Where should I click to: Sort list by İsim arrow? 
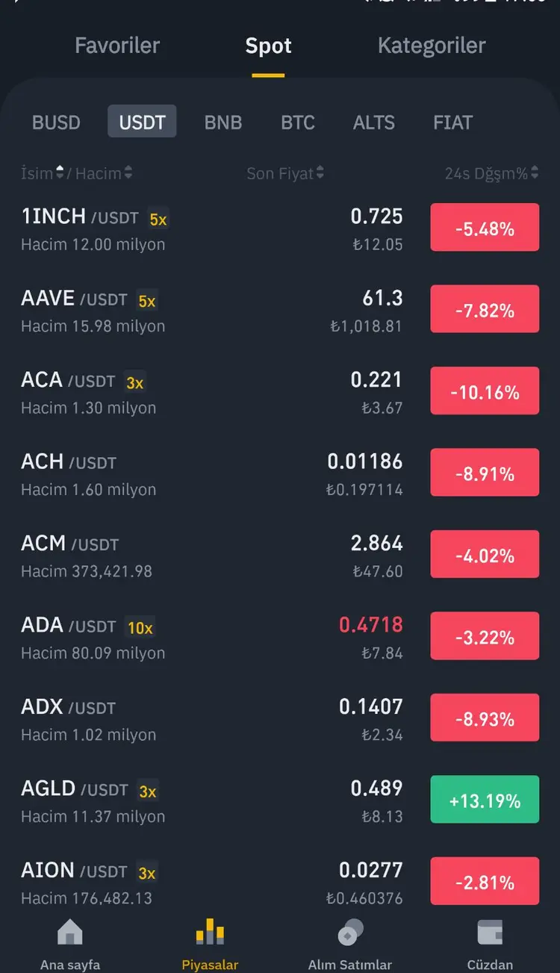pyautogui.click(x=60, y=173)
